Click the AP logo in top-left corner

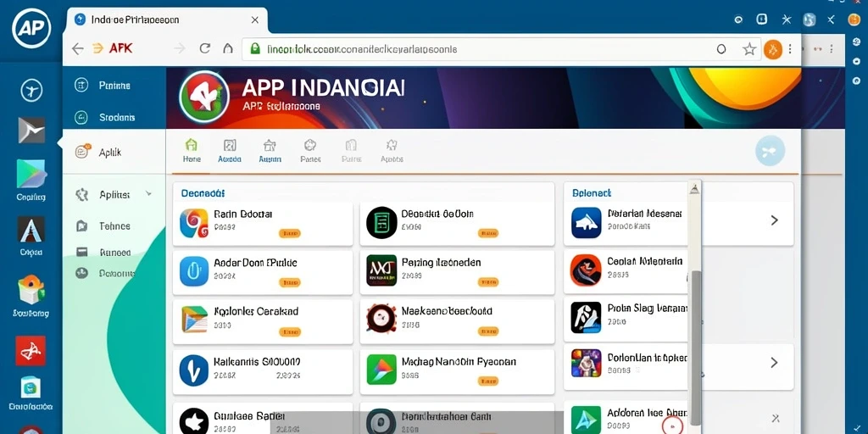click(31, 27)
